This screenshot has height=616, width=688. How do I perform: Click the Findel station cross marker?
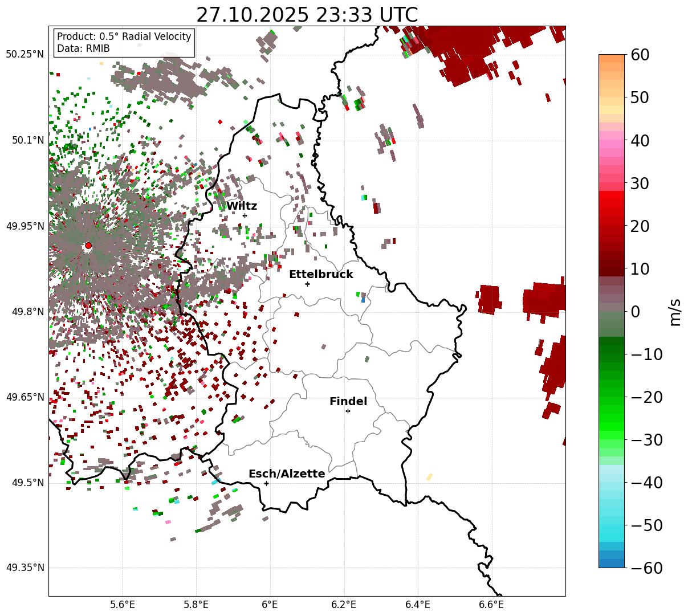coord(348,411)
